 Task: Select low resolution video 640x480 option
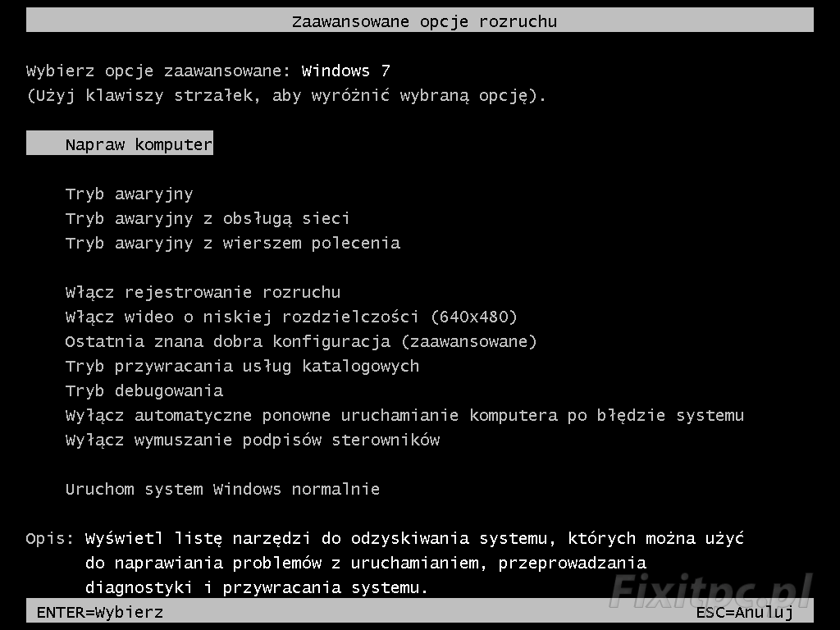(x=291, y=317)
